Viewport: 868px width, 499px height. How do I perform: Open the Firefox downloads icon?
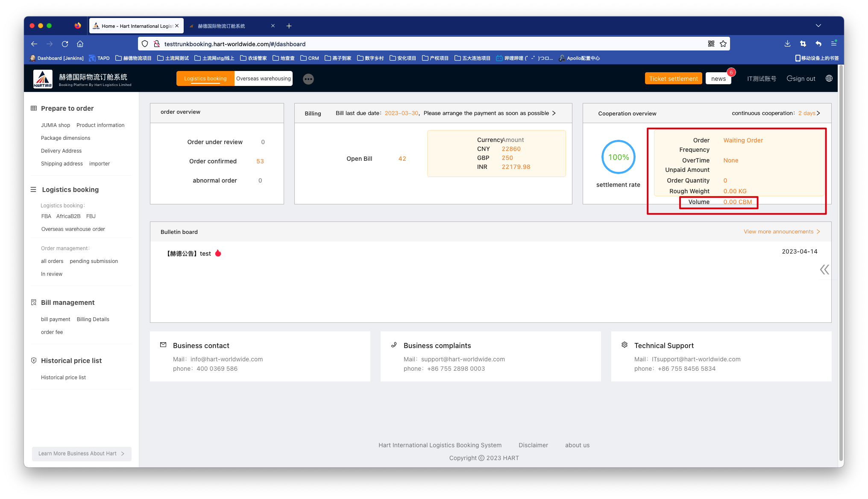787,44
